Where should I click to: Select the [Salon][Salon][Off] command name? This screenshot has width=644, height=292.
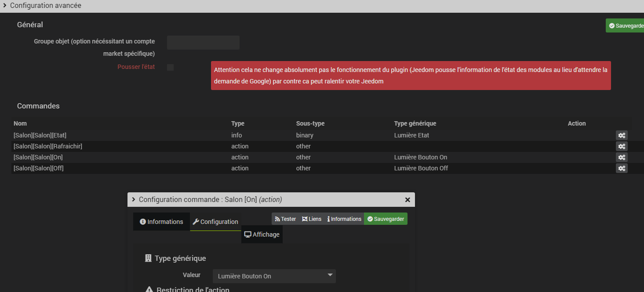click(39, 168)
